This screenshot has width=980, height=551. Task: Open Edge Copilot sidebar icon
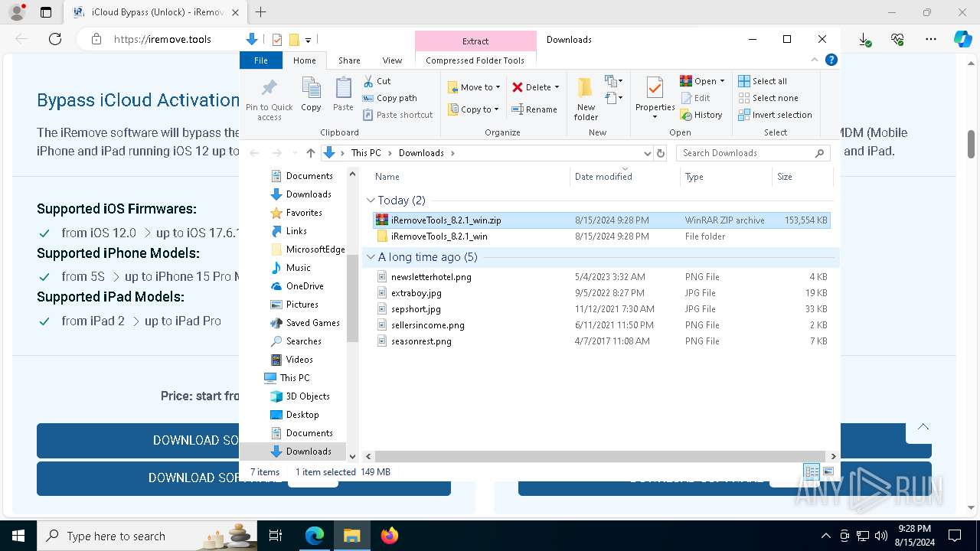(962, 39)
